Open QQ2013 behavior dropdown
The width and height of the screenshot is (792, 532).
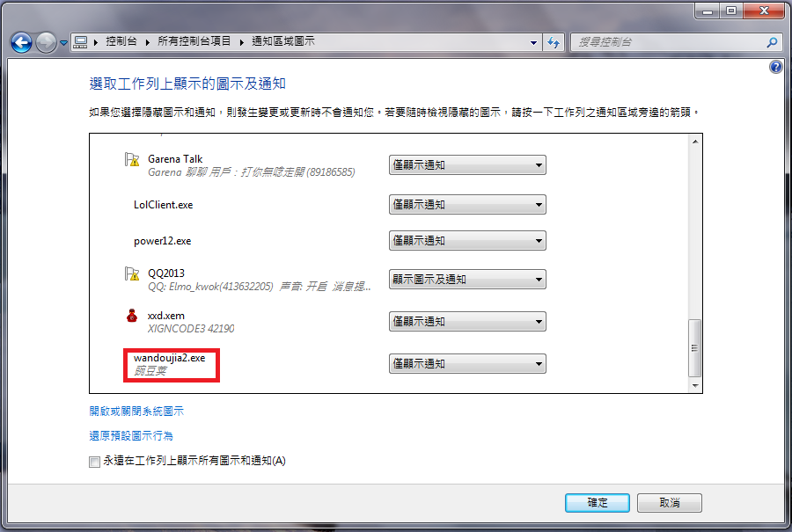467,279
